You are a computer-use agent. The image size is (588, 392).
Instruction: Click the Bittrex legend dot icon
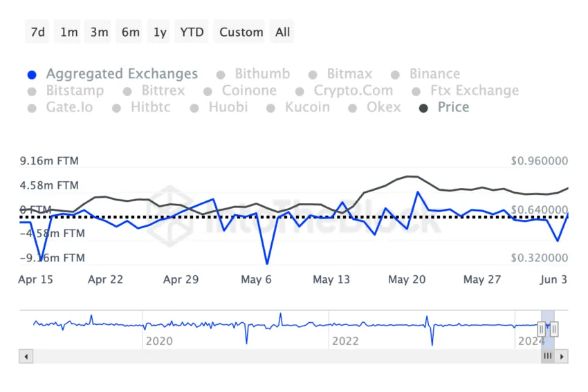point(127,91)
